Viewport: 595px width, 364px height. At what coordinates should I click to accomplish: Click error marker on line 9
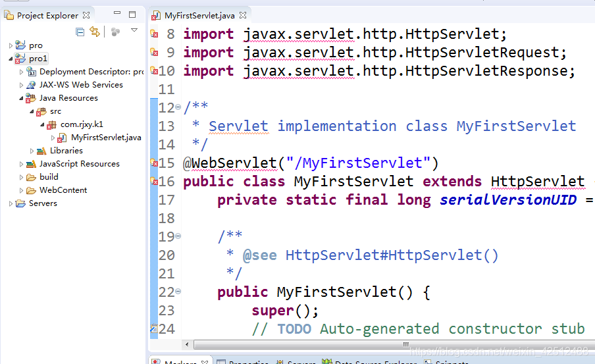[154, 51]
